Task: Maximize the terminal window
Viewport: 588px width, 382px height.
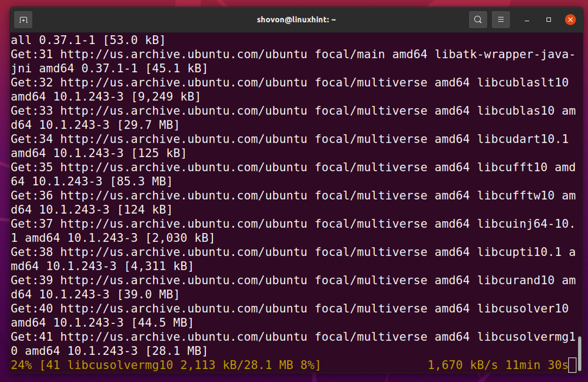Action: [x=549, y=19]
